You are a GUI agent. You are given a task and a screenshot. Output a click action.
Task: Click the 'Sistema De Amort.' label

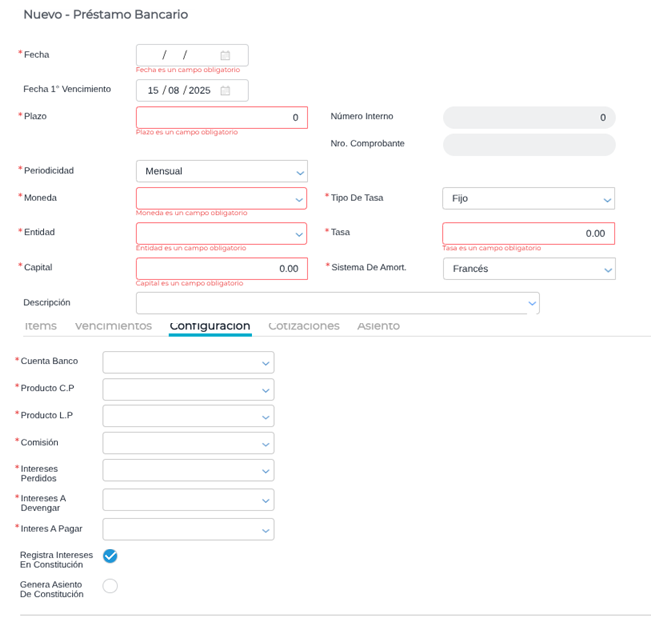click(369, 267)
